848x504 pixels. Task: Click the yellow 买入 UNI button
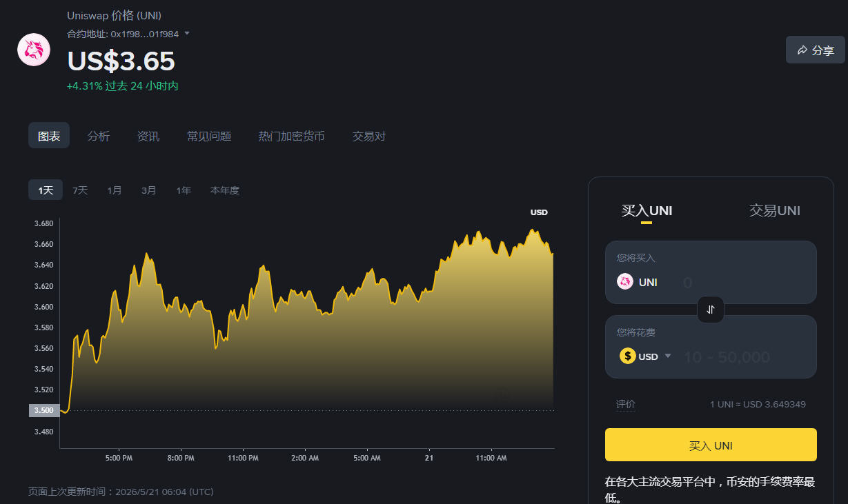tap(711, 445)
